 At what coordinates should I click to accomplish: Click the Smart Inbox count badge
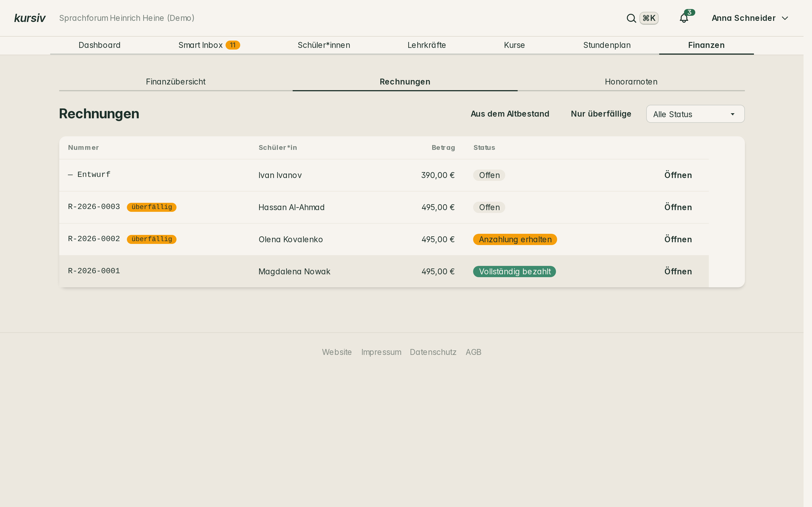[x=233, y=45]
